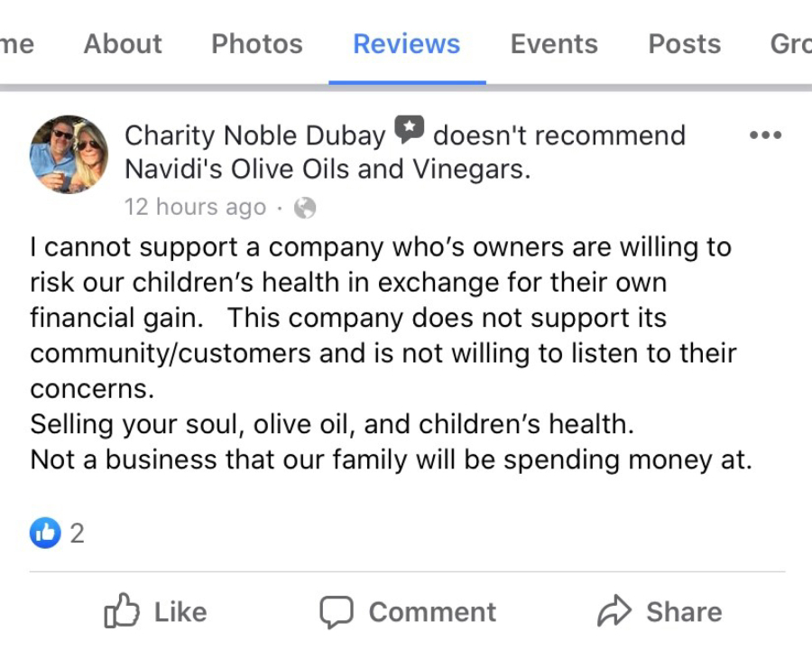The height and width of the screenshot is (650, 812).
Task: Open Navidi's Olive Oils and Vinegars page link
Action: tap(327, 169)
